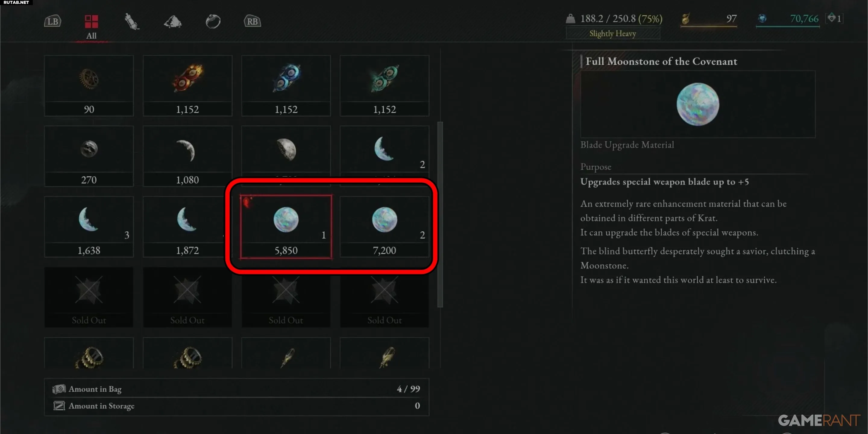The height and width of the screenshot is (434, 868).
Task: Choose the thin crescent moonstone priced 1,080
Action: (187, 156)
